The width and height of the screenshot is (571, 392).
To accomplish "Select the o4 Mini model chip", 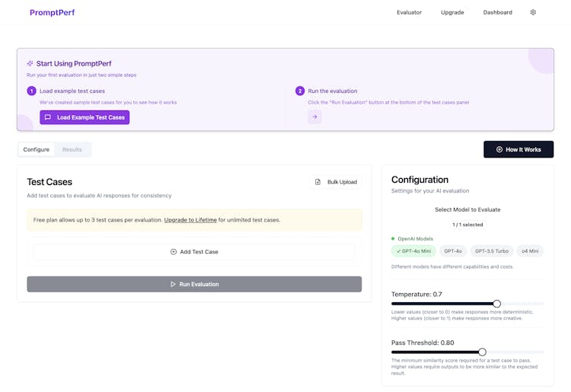I will [530, 251].
